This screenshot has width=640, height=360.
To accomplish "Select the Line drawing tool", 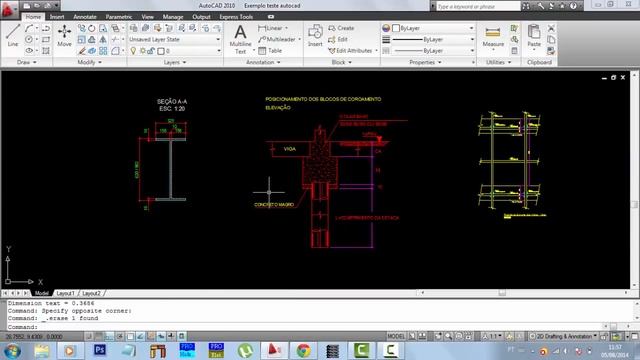I will pyautogui.click(x=13, y=35).
